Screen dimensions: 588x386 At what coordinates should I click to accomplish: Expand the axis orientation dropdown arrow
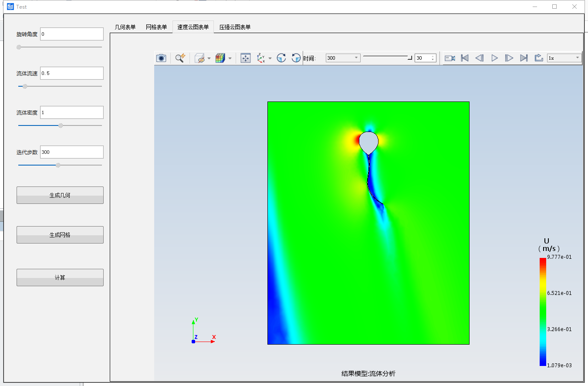point(270,58)
